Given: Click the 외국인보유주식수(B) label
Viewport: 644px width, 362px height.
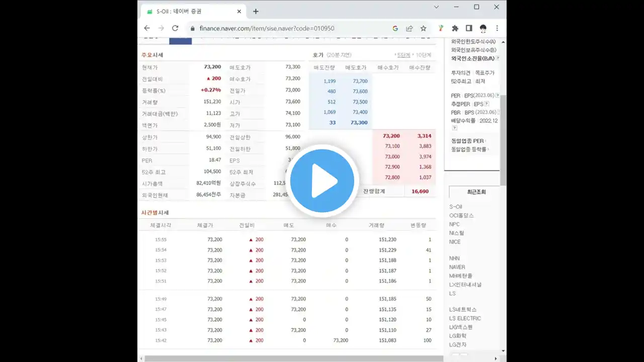Looking at the screenshot, I should [474, 50].
